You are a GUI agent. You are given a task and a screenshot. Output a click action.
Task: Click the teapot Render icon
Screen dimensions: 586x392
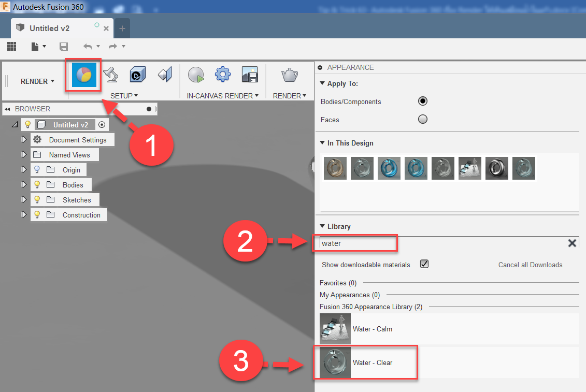click(x=290, y=75)
